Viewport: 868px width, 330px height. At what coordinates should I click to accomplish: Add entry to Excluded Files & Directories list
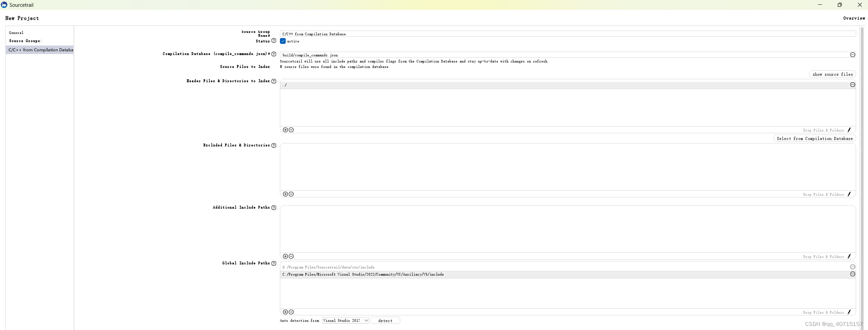click(x=285, y=194)
